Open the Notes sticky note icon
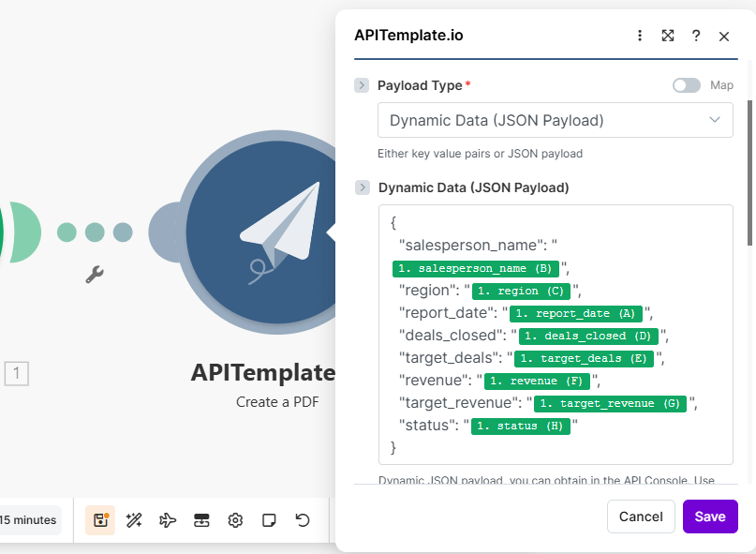Viewport: 756px width, 554px height. pos(269,520)
